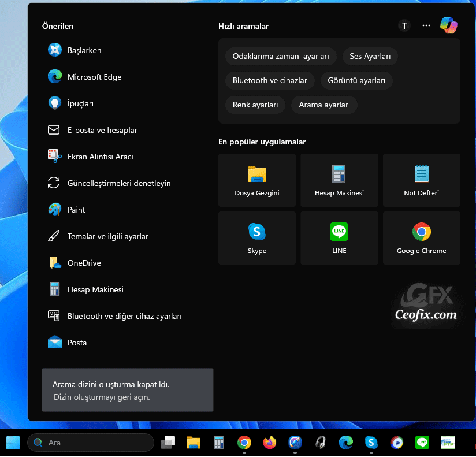This screenshot has width=476, height=457.
Task: Click the T account avatar
Action: click(404, 26)
